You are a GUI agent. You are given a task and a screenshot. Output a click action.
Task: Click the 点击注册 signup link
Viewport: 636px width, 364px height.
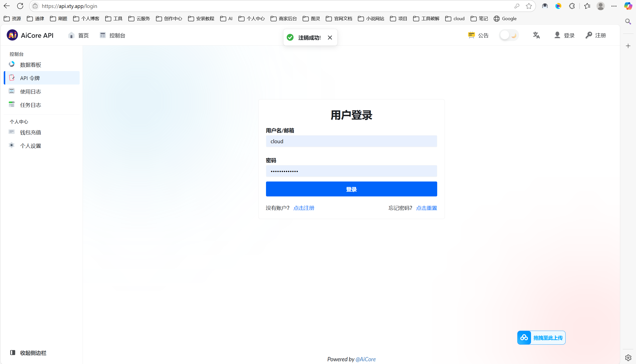pyautogui.click(x=304, y=208)
